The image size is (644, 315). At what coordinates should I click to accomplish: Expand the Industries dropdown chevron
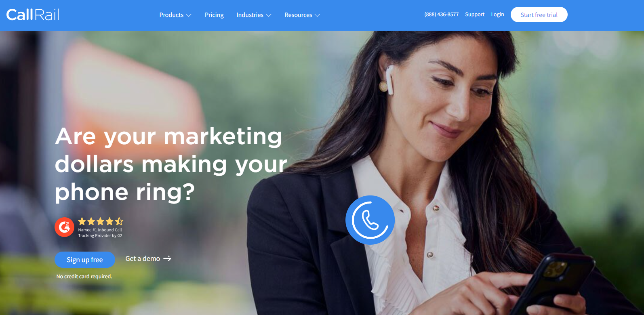(x=269, y=15)
